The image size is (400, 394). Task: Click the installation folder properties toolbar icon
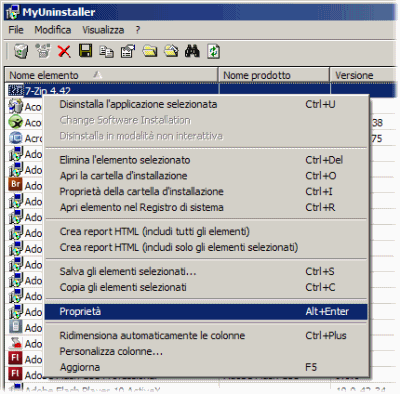coord(171,51)
